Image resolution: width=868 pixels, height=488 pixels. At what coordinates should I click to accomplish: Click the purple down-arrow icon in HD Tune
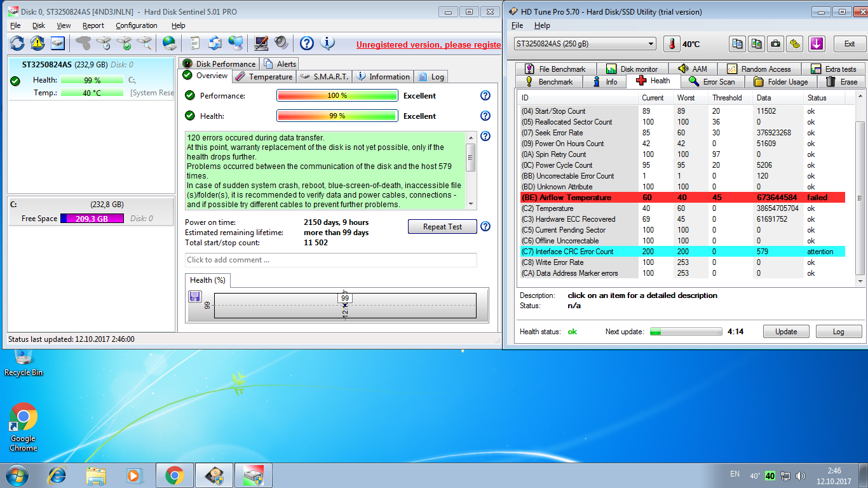point(817,44)
